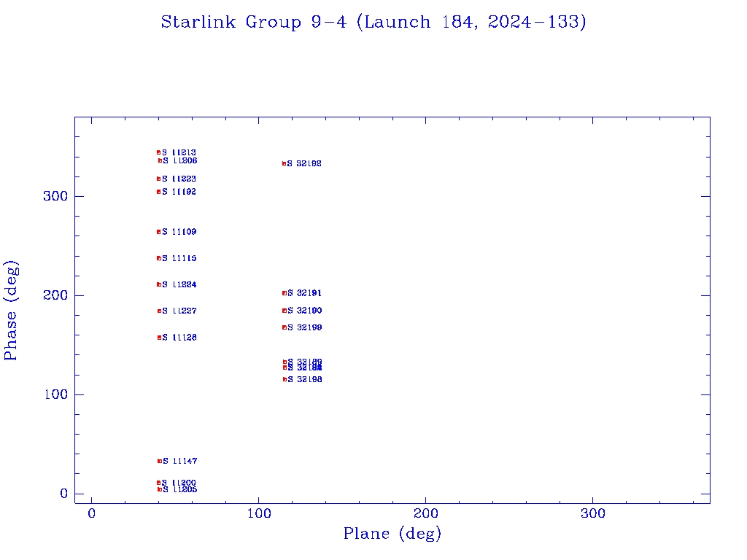Click the 'S 11192' satellite label

pyautogui.click(x=179, y=192)
